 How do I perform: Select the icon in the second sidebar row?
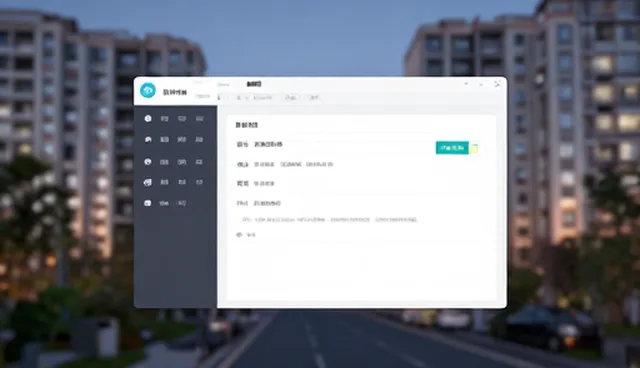coord(148,140)
